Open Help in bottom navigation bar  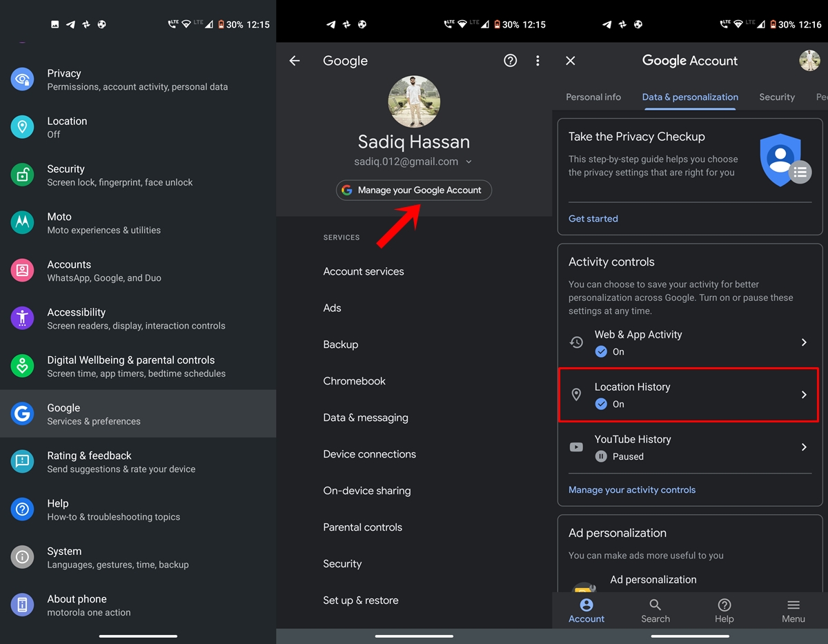point(724,611)
